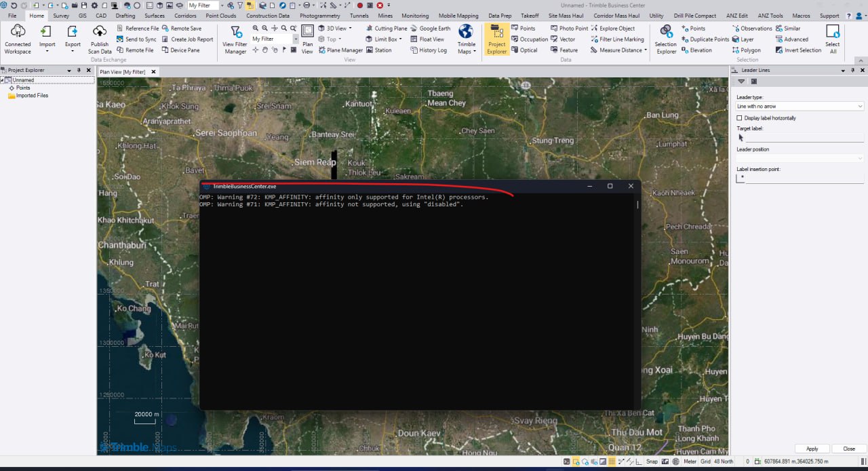
Task: Switch to the CAD ribbon tab
Action: [100, 16]
